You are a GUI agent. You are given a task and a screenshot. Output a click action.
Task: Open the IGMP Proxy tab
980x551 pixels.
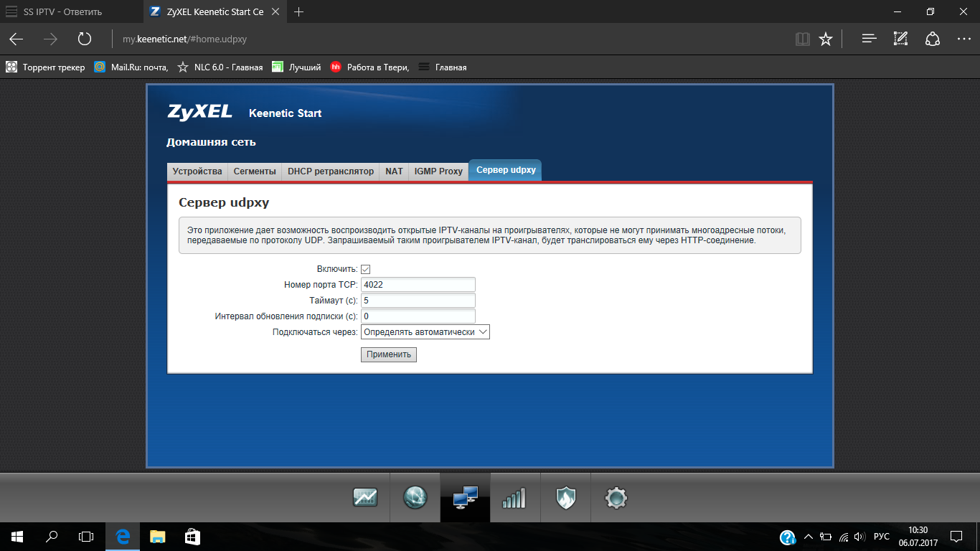point(438,171)
